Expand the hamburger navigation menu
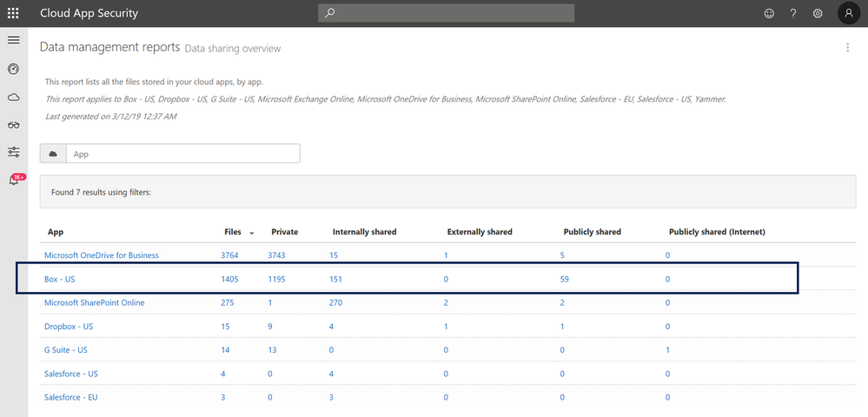868x417 pixels. coord(14,41)
